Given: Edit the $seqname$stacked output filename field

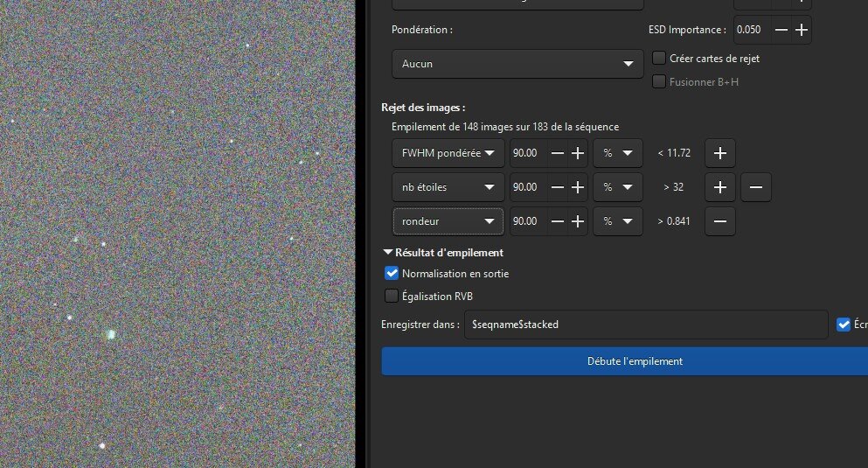Looking at the screenshot, I should (646, 325).
